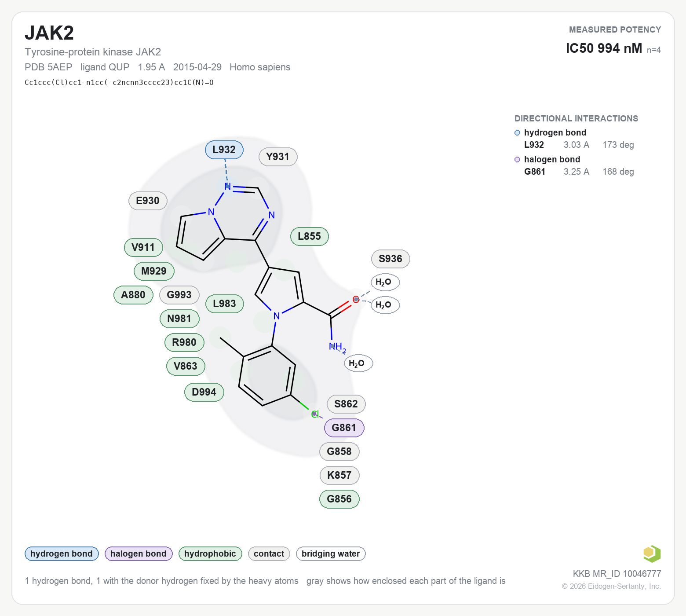
Task: Select the hydrogen bond legend pill at bottom
Action: coord(62,554)
